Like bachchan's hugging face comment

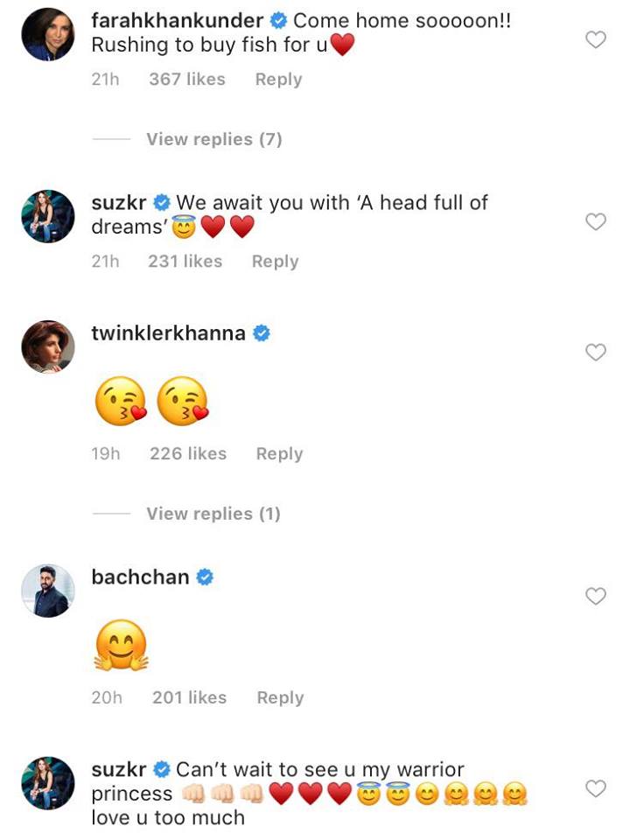pyautogui.click(x=596, y=597)
